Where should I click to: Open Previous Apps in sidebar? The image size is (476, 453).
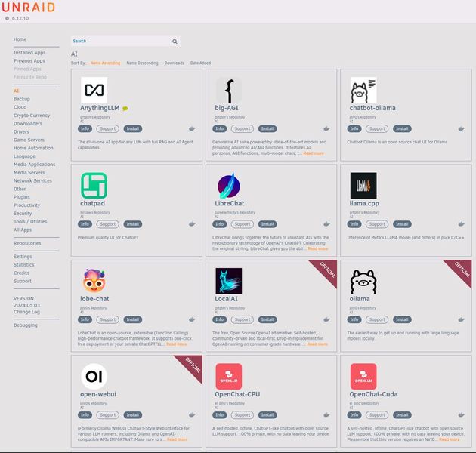pyautogui.click(x=29, y=61)
